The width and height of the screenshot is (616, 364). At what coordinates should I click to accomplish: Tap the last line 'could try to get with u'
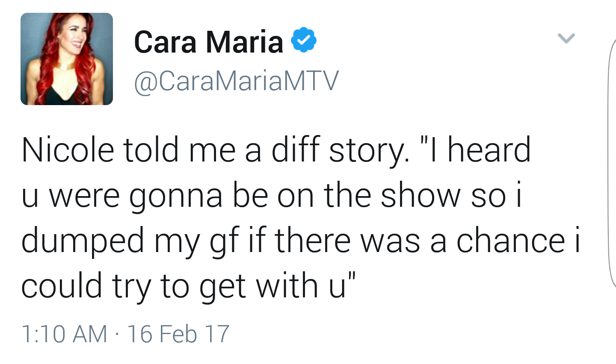188,286
